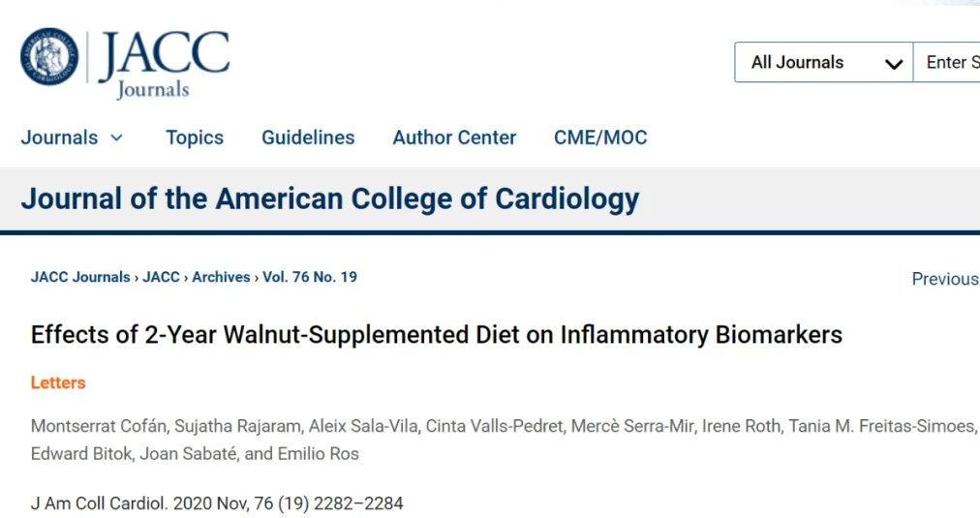Click author name Sujatha Rajaram

point(237,426)
